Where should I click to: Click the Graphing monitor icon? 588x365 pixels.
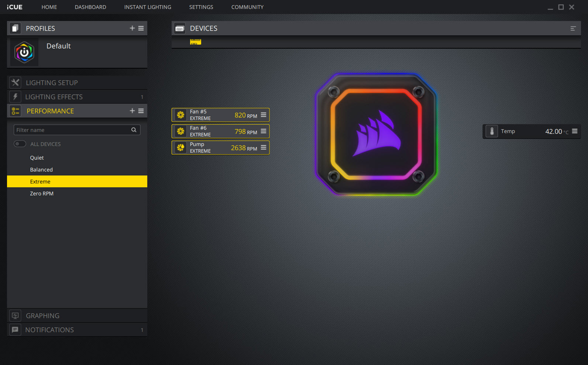[15, 316]
